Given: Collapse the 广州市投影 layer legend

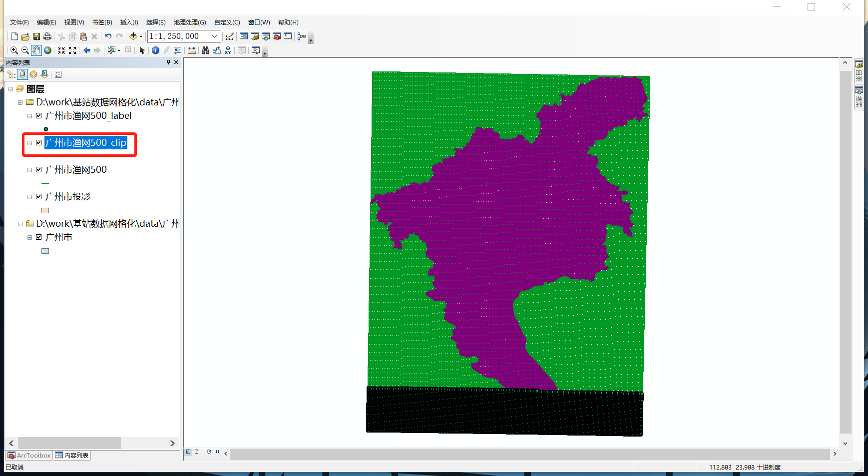Looking at the screenshot, I should (x=29, y=197).
